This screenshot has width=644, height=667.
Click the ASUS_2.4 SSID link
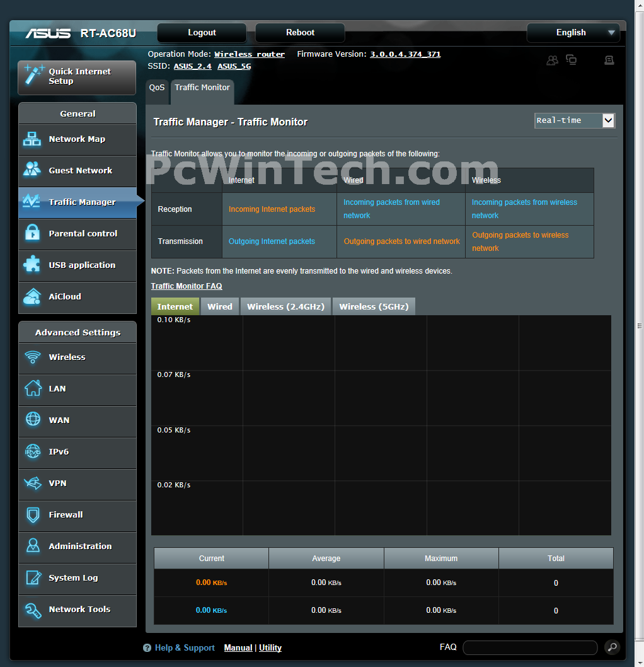pyautogui.click(x=193, y=66)
